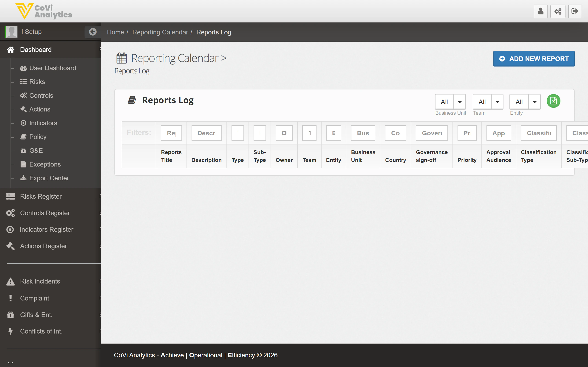Click the Dashboard home icon
Viewport: 588px width, 367px height.
(10, 50)
